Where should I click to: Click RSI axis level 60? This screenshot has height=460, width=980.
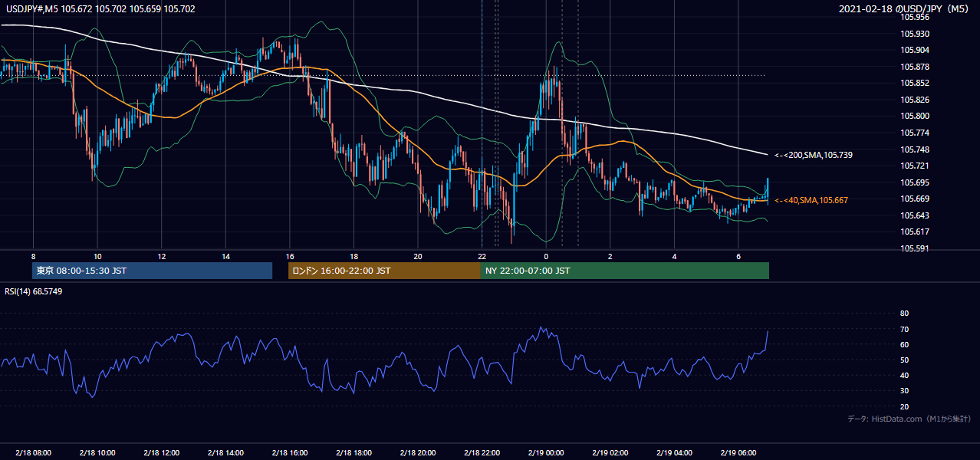[904, 345]
